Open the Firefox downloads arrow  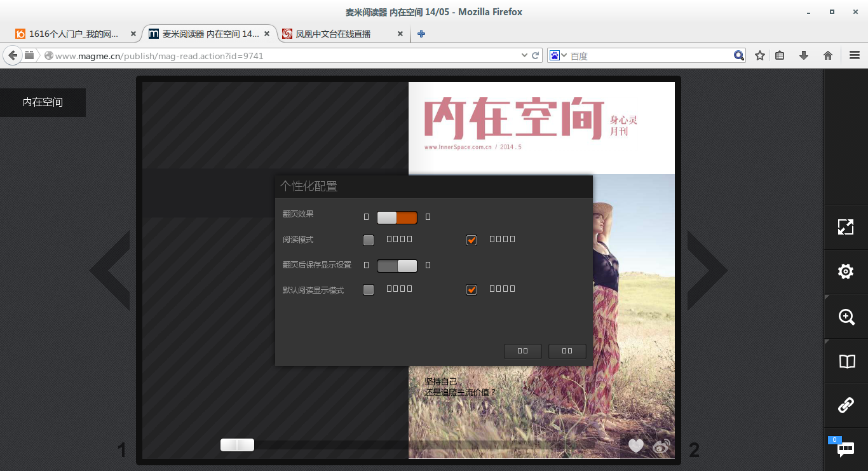[x=804, y=55]
